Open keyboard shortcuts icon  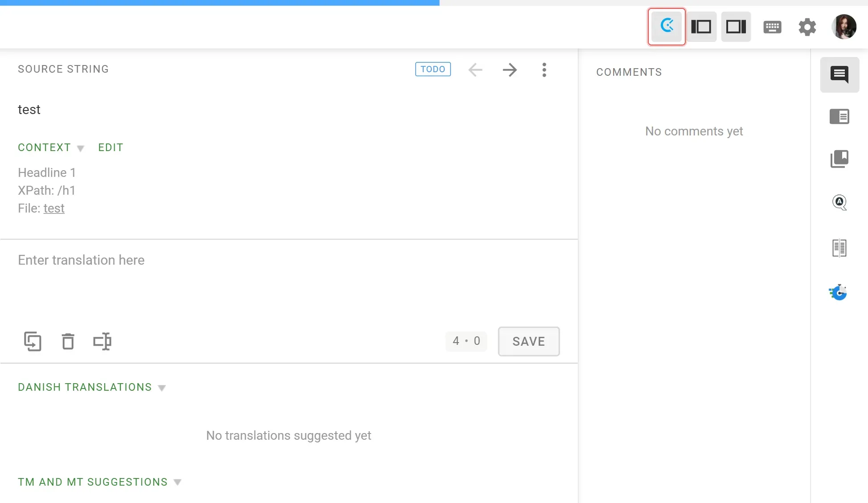772,27
